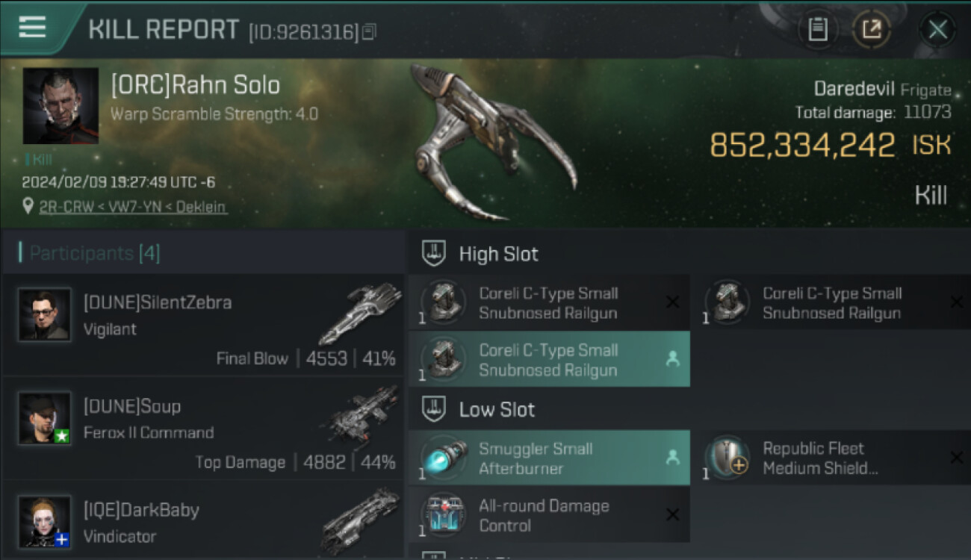Select the DarkBaby Vindicator participant

click(203, 521)
